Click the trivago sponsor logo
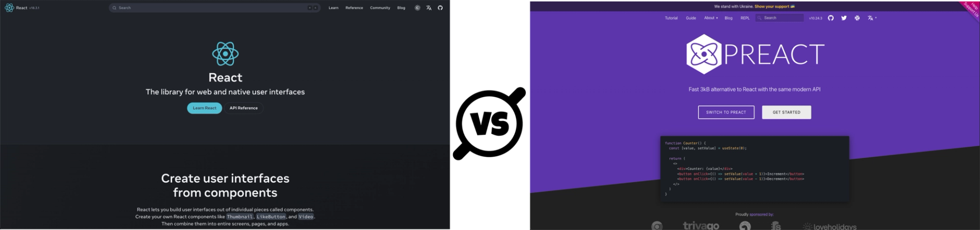980x230 pixels. click(701, 225)
